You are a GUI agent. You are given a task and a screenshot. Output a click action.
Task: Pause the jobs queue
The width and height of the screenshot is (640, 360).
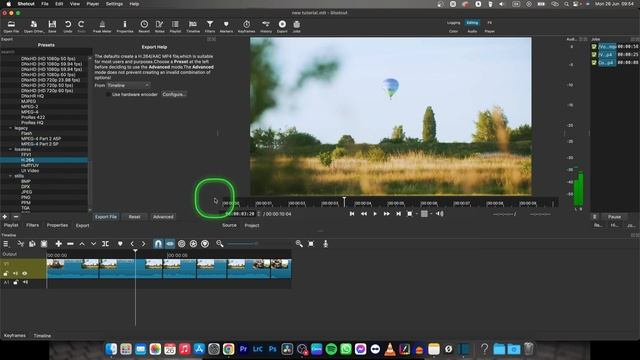(614, 217)
